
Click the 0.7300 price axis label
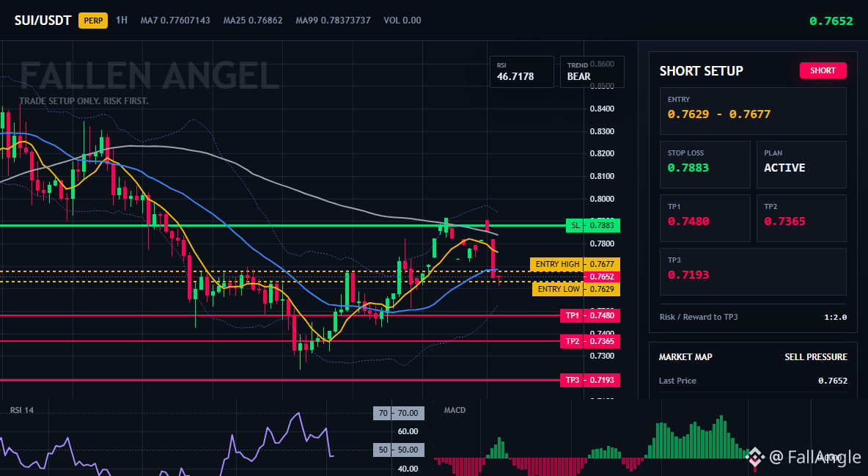602,356
